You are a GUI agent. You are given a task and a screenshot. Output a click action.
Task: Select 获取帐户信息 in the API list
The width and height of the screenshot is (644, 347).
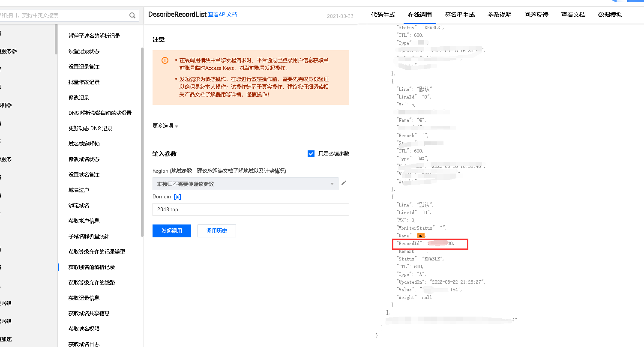84,221
